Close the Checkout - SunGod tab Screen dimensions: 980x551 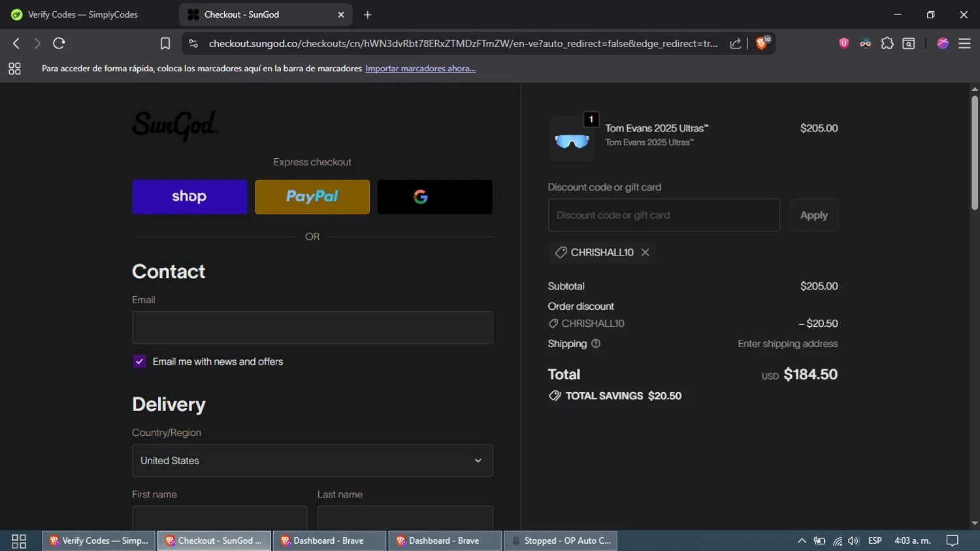(x=341, y=14)
